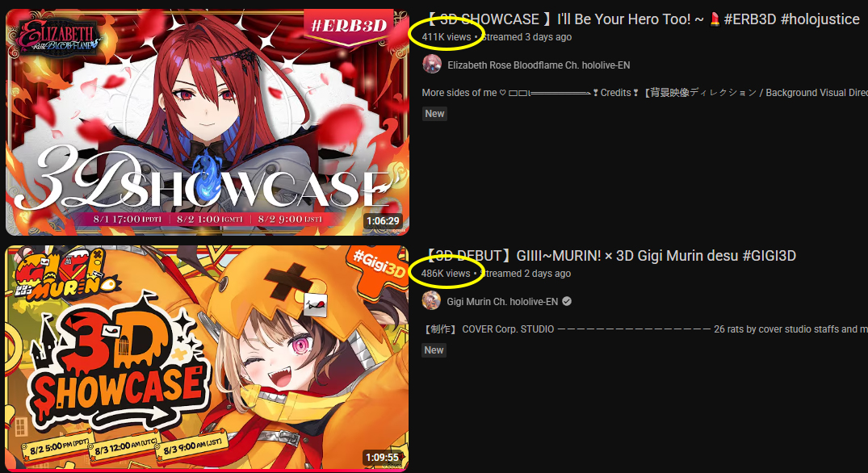Open the ERB 3D Showcase video thumbnail
Screen dimensions: 868x473
click(208, 122)
